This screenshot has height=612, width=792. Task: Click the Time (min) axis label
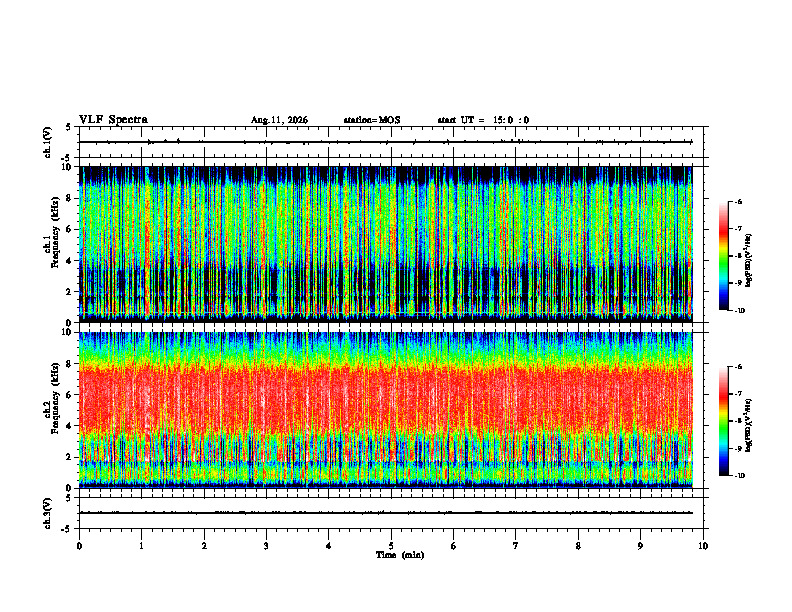pos(400,555)
